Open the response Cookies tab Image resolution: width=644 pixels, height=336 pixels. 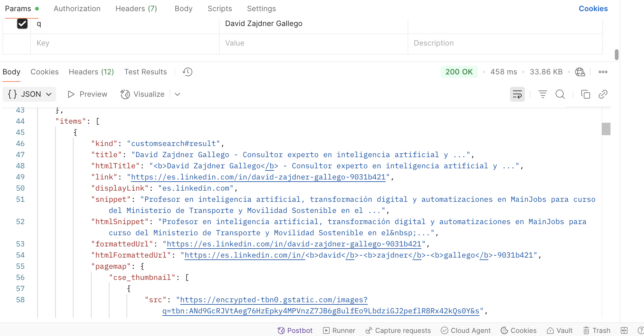(x=45, y=72)
